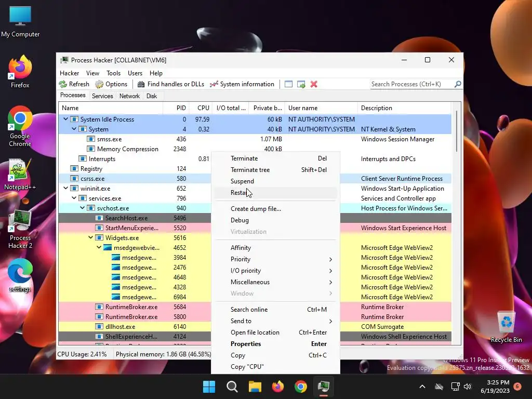This screenshot has height=399, width=532.
Task: Choose Restart in the context menu
Action: click(275, 193)
